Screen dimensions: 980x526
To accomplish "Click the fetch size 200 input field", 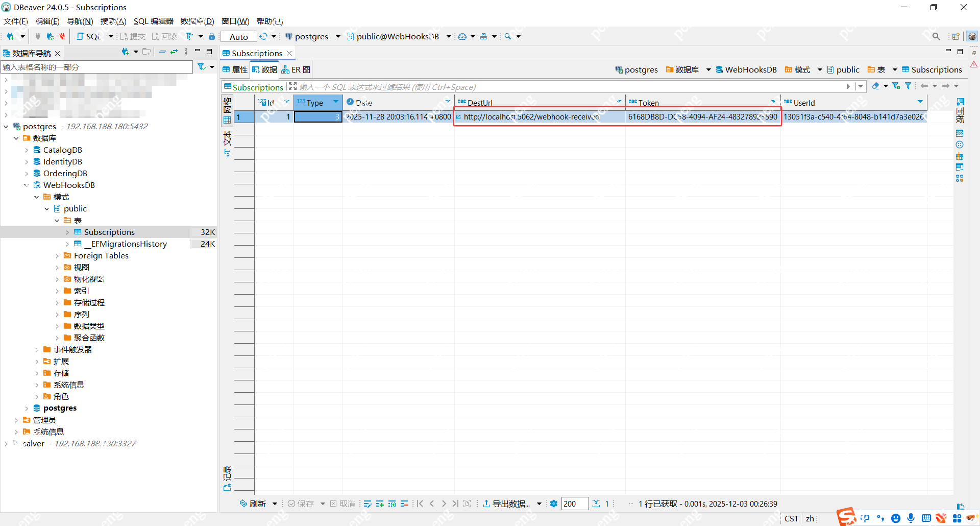I will tap(575, 504).
